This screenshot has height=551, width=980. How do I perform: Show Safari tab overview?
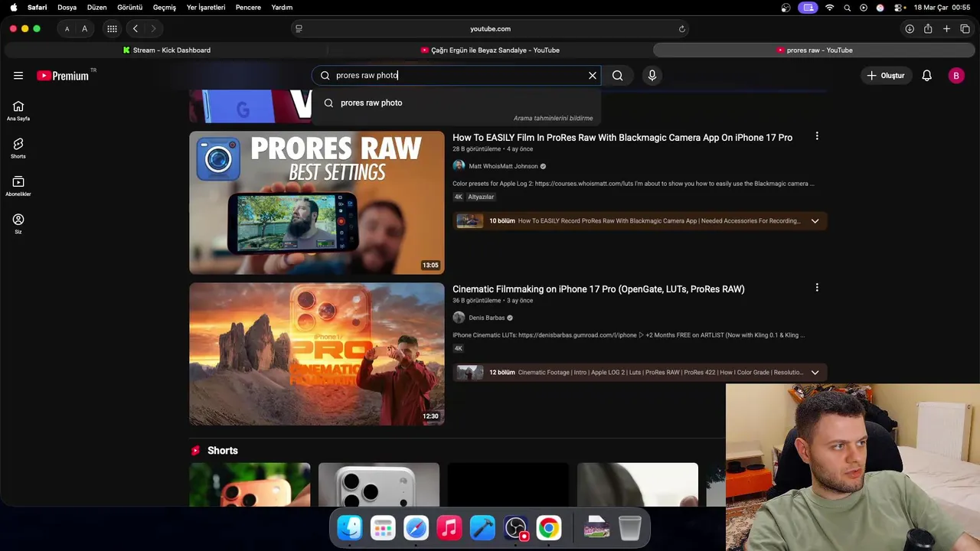click(x=965, y=29)
